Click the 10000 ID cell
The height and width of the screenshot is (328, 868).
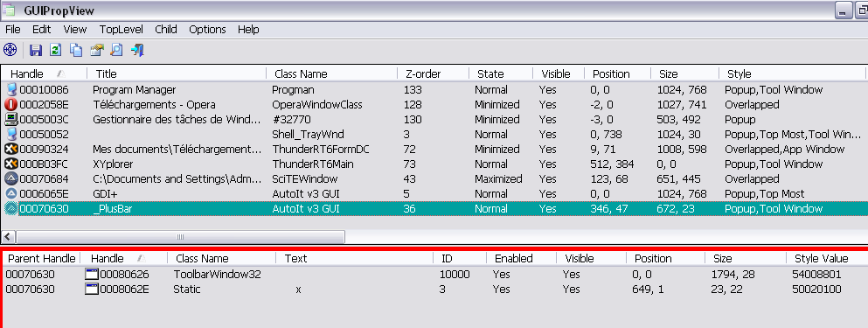click(x=455, y=274)
